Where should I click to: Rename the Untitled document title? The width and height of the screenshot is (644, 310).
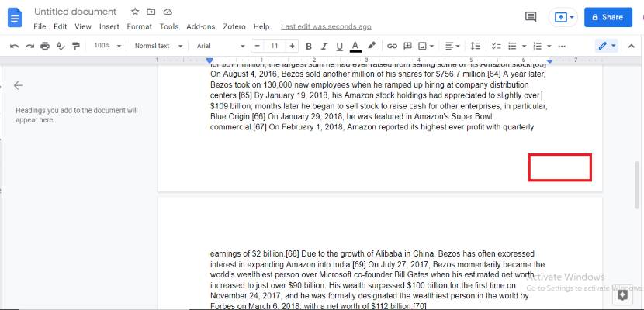(x=75, y=12)
